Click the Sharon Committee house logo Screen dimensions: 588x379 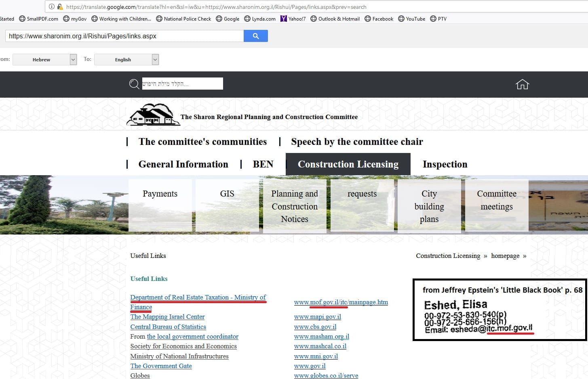(x=153, y=115)
